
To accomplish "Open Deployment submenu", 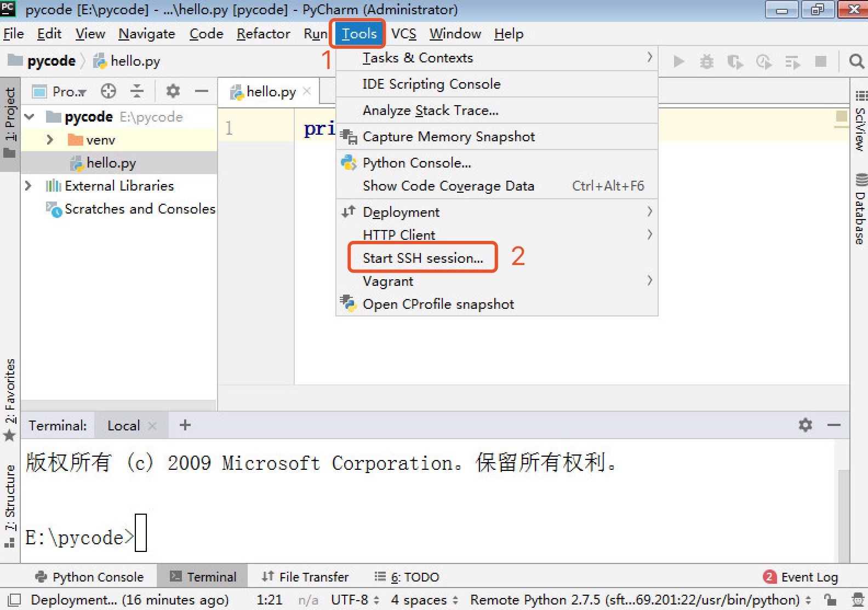I will point(496,212).
